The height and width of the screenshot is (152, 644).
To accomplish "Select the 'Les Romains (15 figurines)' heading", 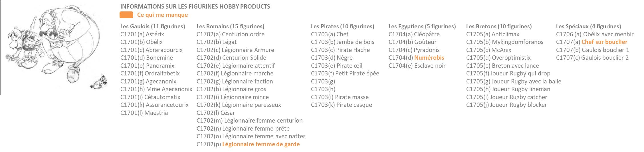I will [x=230, y=26].
